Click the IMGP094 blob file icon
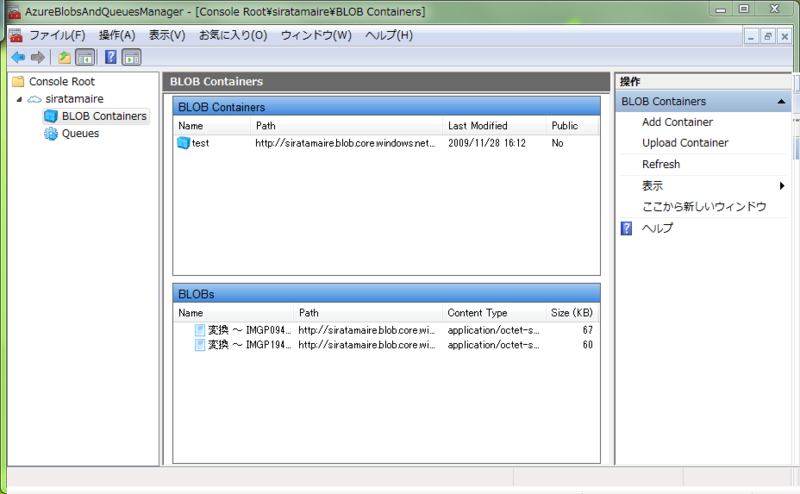 click(x=200, y=330)
